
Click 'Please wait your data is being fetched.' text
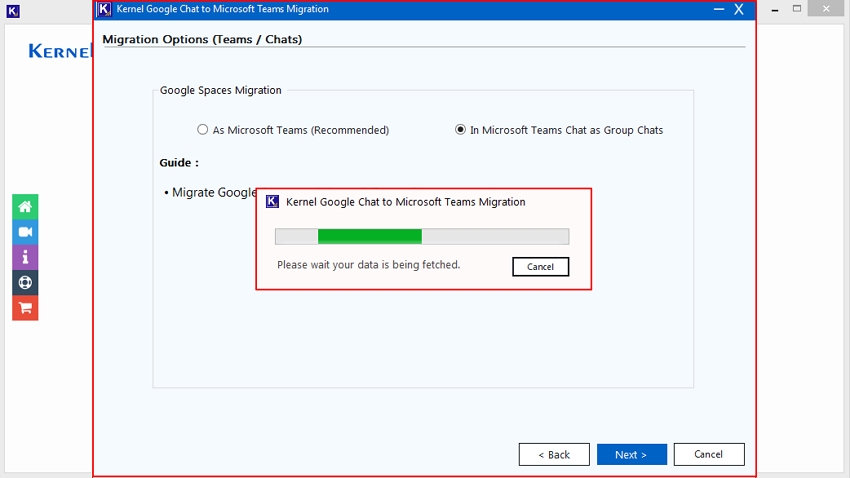pyautogui.click(x=369, y=265)
